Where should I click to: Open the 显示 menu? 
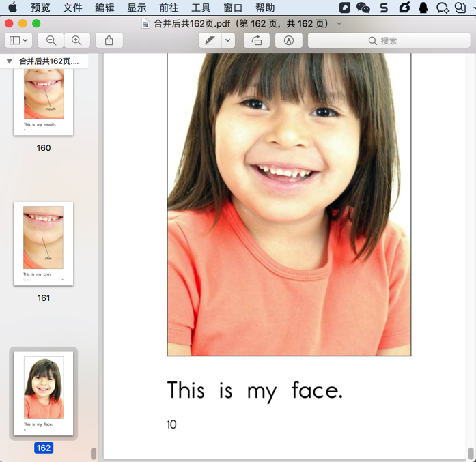click(137, 8)
